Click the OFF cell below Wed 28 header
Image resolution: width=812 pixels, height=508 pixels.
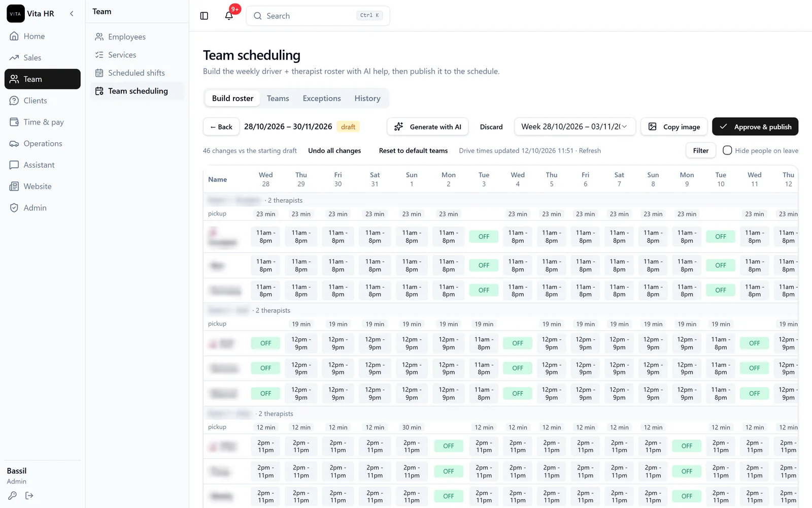pos(266,343)
